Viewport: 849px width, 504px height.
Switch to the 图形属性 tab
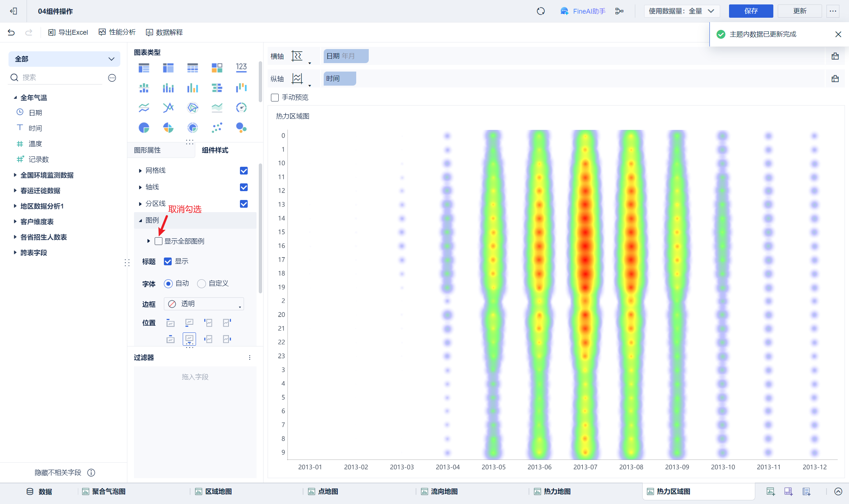point(147,150)
